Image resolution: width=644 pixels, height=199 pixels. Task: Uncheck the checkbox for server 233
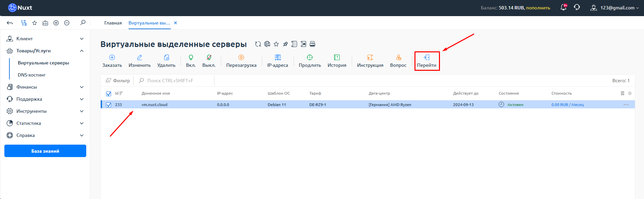[109, 105]
